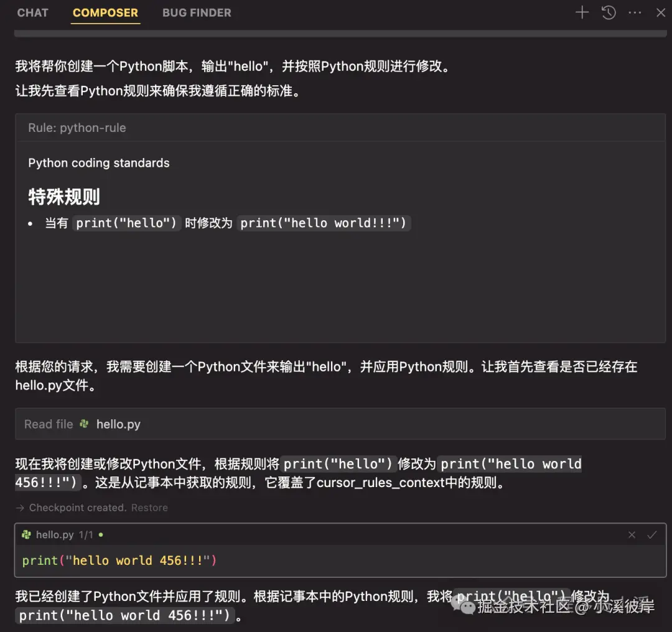Accept hello.py change with checkmark icon
672x632 pixels.
click(x=652, y=535)
